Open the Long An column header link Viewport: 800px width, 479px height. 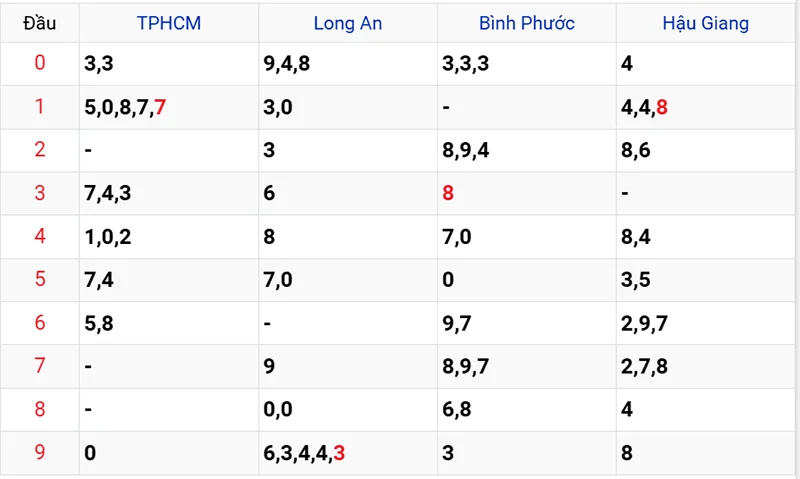(347, 23)
